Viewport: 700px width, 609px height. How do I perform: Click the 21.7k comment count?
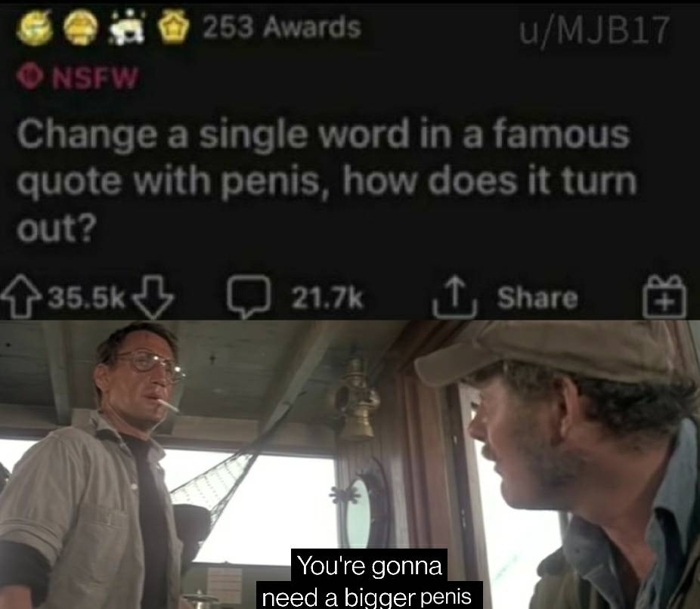pos(327,298)
